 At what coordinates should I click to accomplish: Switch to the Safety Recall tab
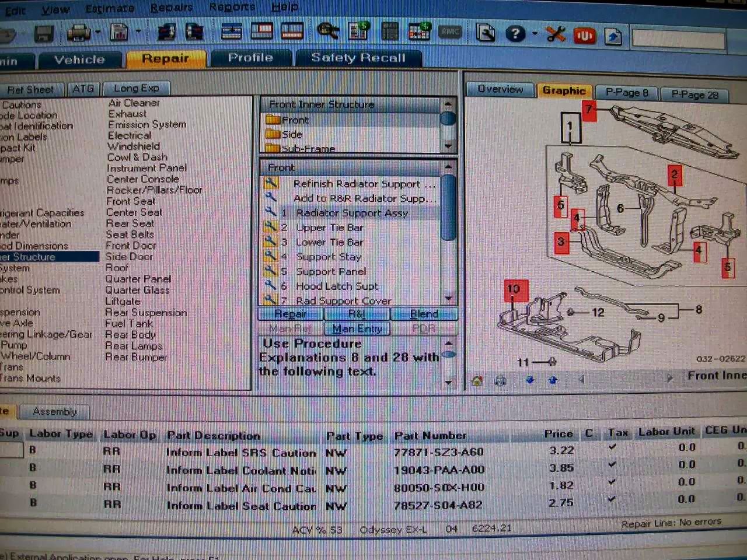point(358,58)
